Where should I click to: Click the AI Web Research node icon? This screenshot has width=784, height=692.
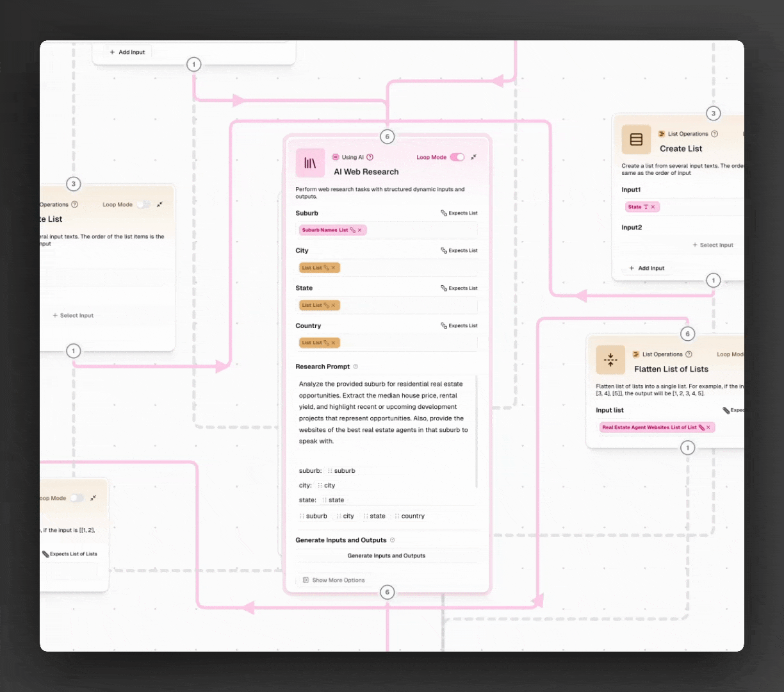point(310,163)
